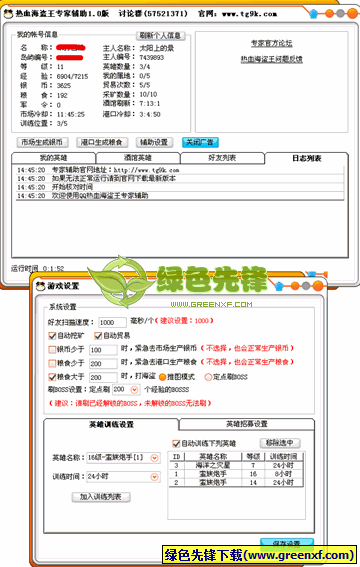360x567 pixels.
Task: Click the 刷新个人信息 button
Action: coord(160,35)
